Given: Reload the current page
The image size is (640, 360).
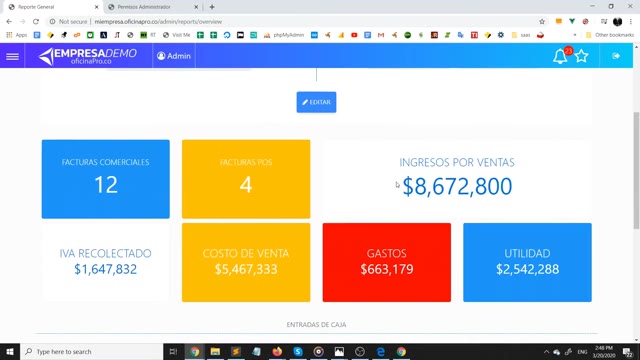Looking at the screenshot, I should (36, 22).
